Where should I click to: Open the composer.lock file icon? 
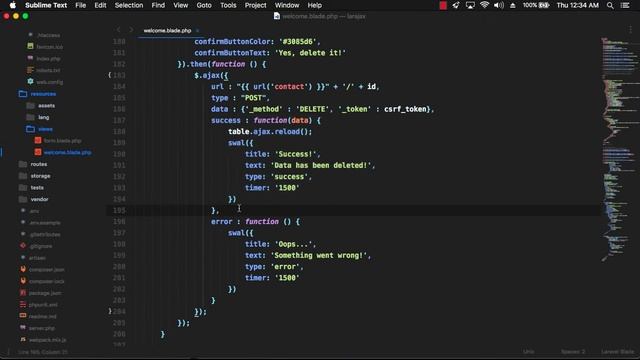point(23,281)
